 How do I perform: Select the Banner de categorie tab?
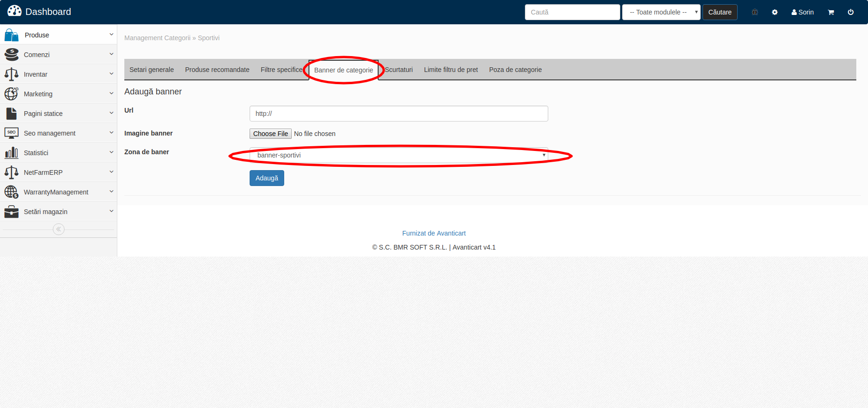(344, 70)
